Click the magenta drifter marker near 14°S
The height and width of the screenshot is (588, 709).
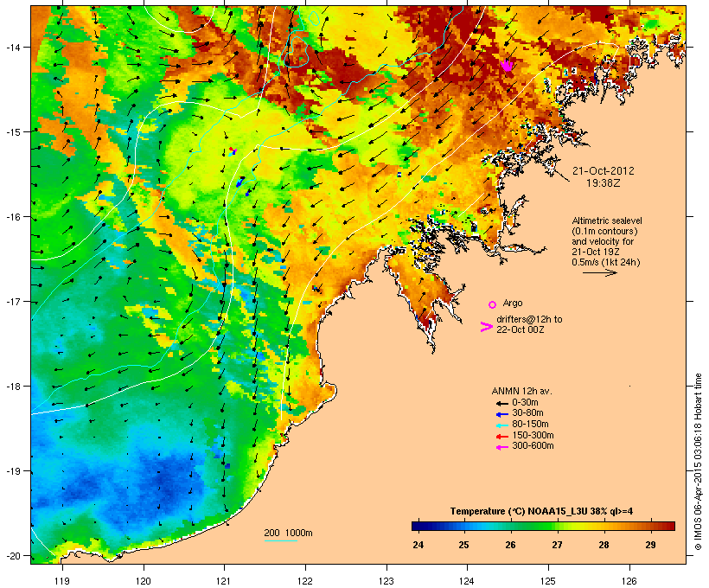507,66
